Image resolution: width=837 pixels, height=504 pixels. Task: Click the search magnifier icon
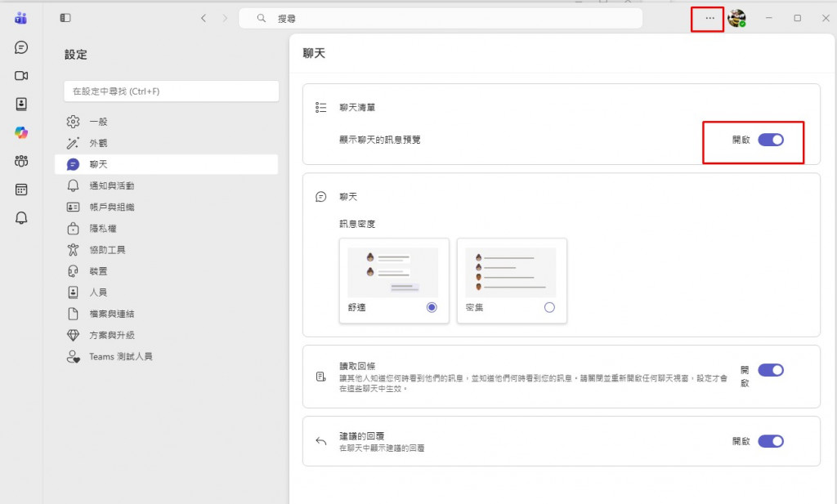[261, 18]
